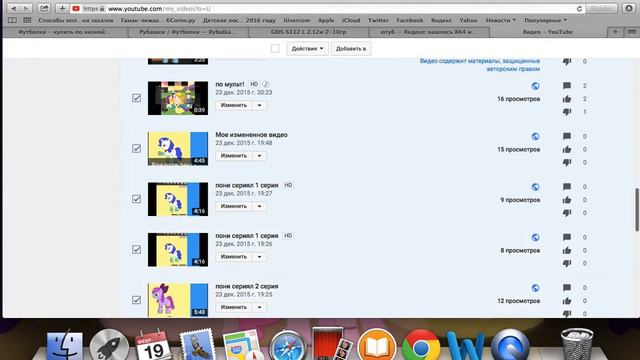Uncheck the 'пони сериал 2 серия' checkbox

point(136,300)
